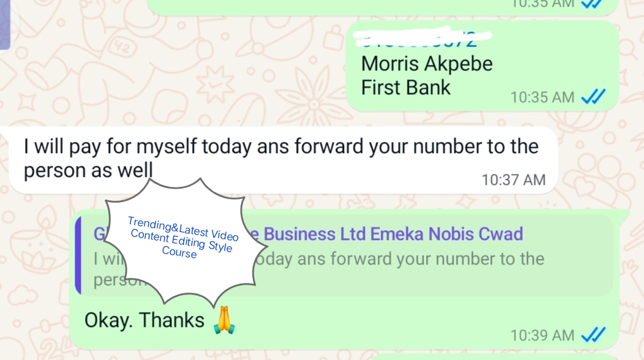Tap the cut-off green message bubble at the top
This screenshot has width=644, height=360.
pyautogui.click(x=382, y=7)
